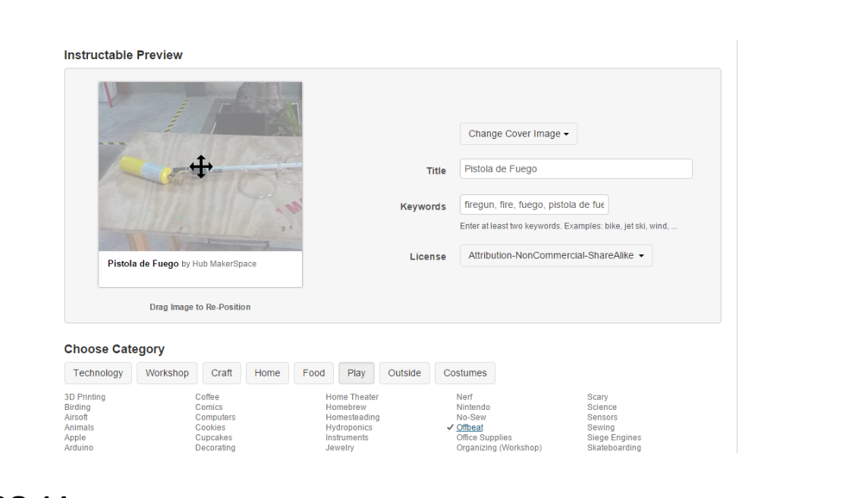Choose the No-Sew channel
Image resolution: width=868 pixels, height=498 pixels.
coord(471,417)
